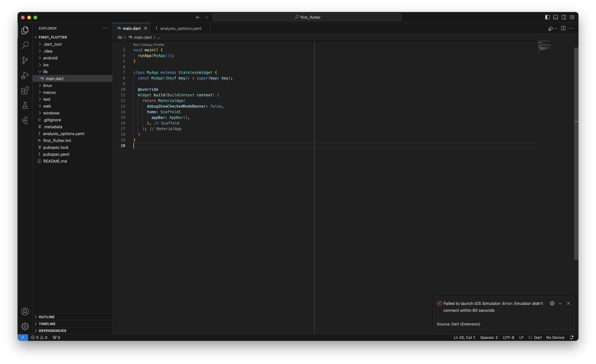Change indentation via Spaces: 2

click(489, 337)
